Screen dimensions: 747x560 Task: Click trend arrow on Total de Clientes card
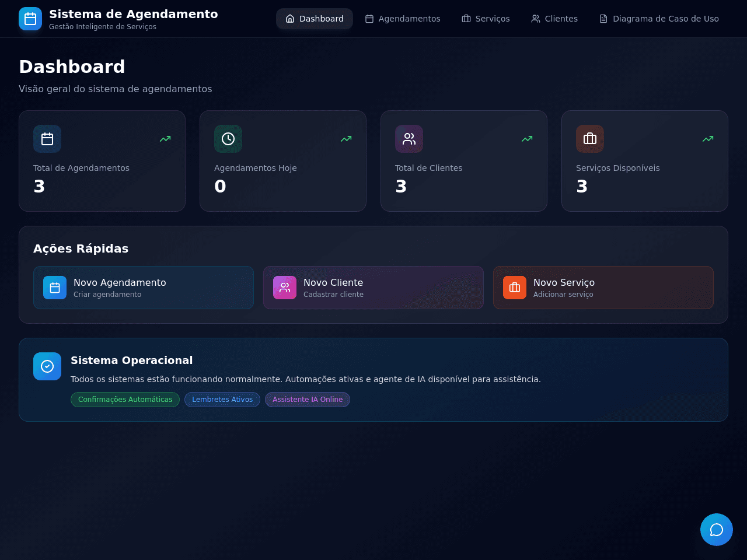[527, 139]
